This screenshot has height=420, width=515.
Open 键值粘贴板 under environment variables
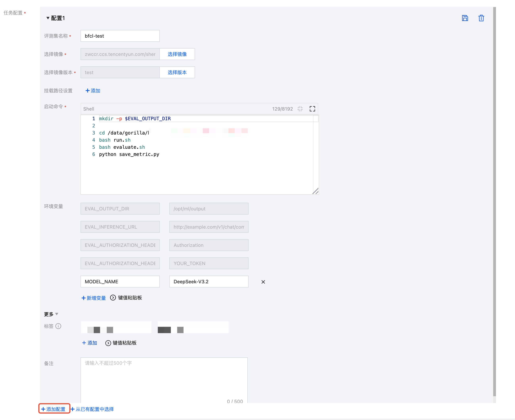[x=126, y=298]
